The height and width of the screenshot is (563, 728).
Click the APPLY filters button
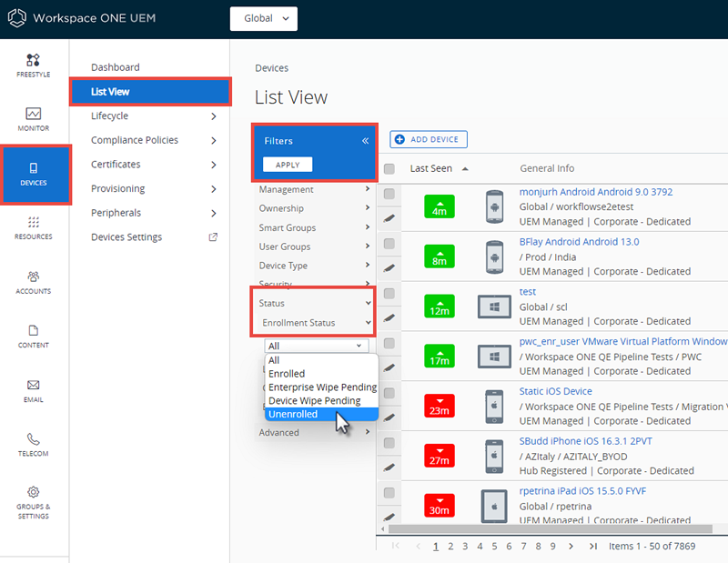tap(288, 165)
